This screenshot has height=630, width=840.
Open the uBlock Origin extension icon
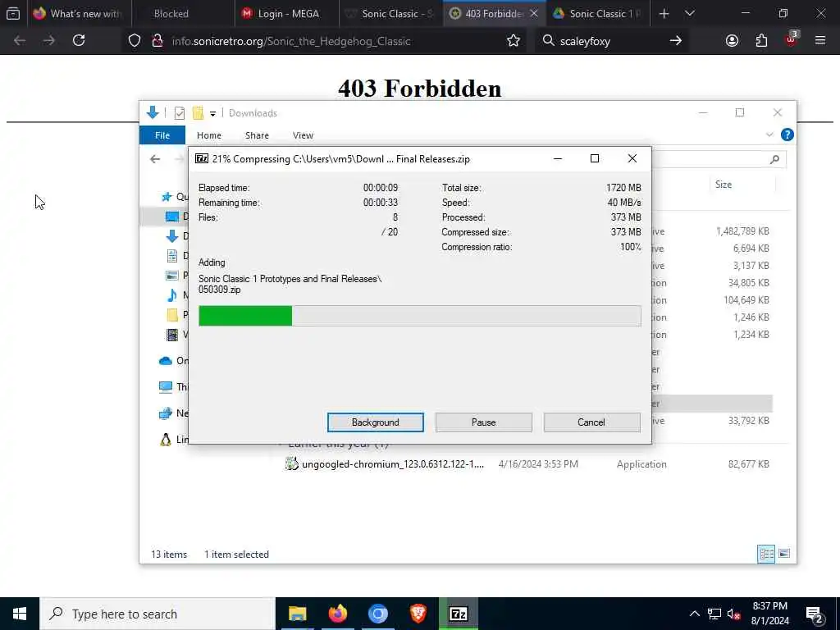click(791, 39)
